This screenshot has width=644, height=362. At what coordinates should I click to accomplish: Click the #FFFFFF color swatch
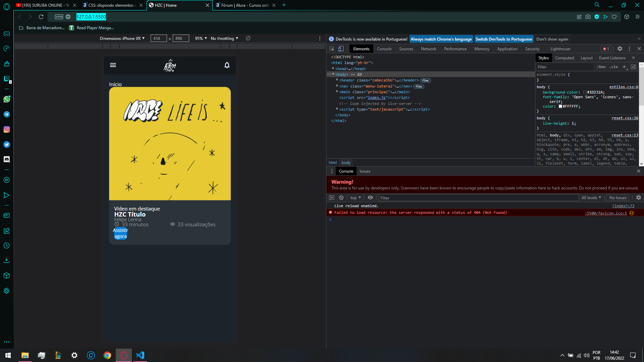pyautogui.click(x=560, y=106)
